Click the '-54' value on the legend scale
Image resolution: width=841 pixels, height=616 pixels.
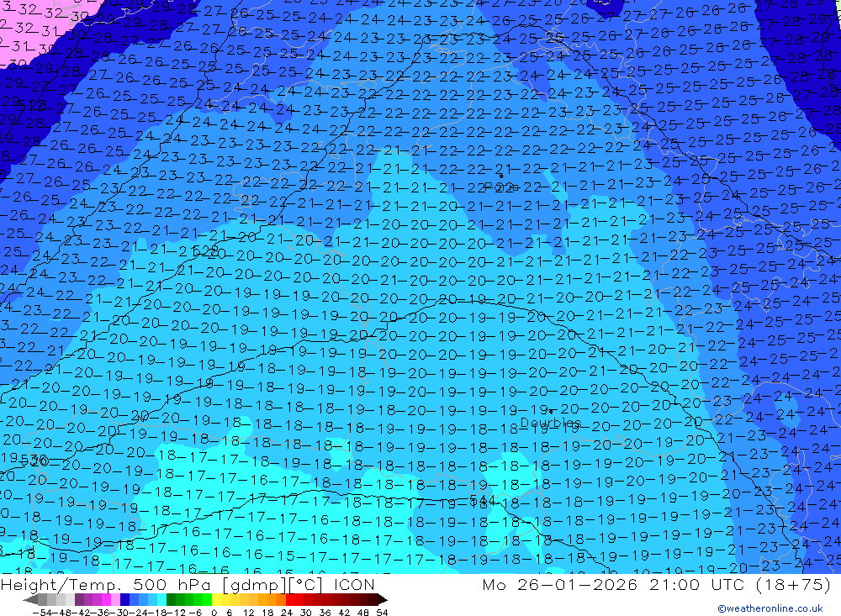pos(42,613)
